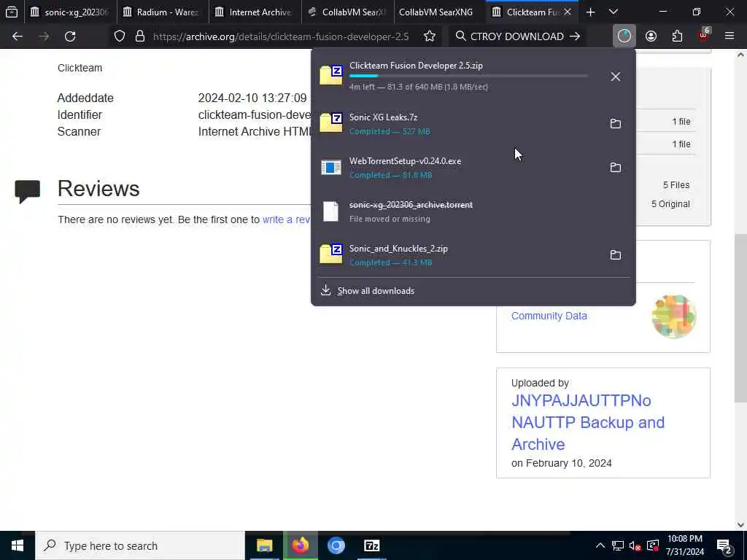This screenshot has height=560, width=747.
Task: Open the Community Data collection thumbnail
Action: (673, 316)
